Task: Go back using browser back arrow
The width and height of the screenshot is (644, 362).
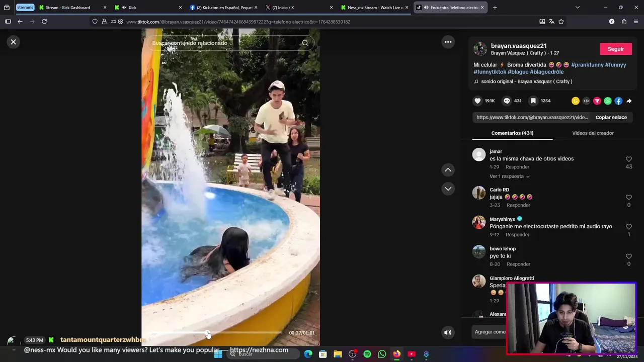Action: coord(20,22)
